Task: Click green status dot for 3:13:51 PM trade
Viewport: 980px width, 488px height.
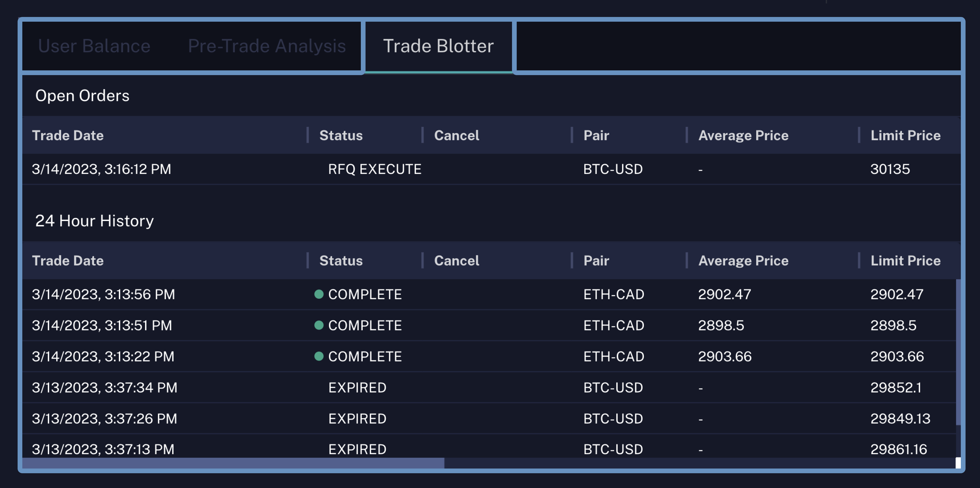Action: pos(319,325)
